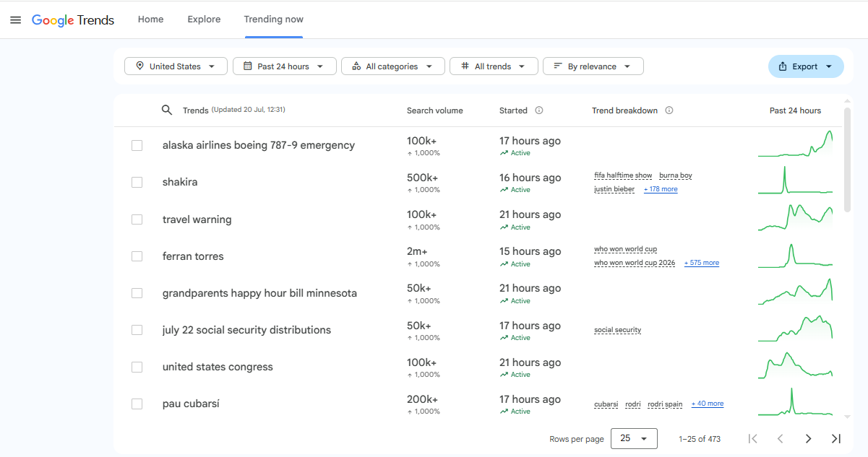Viewport: 868px width, 457px height.
Task: Open the Rows per page selector
Action: point(634,438)
